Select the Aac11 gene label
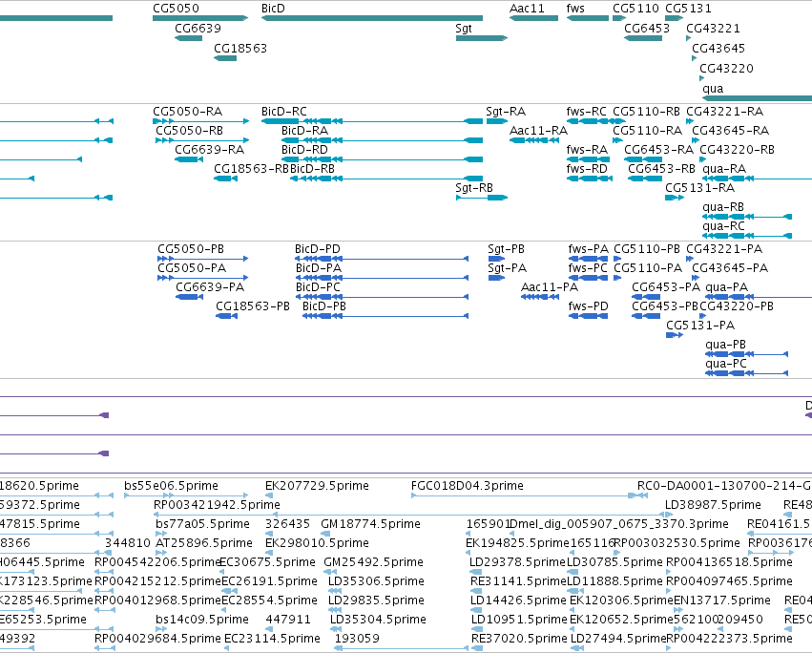Screen dimensions: 812x653 (x=527, y=9)
